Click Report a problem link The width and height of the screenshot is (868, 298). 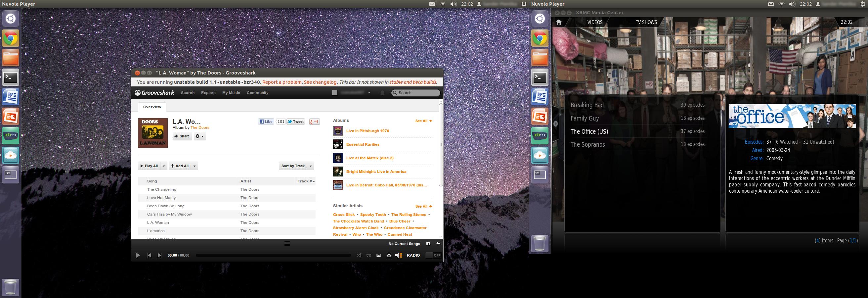pyautogui.click(x=282, y=82)
